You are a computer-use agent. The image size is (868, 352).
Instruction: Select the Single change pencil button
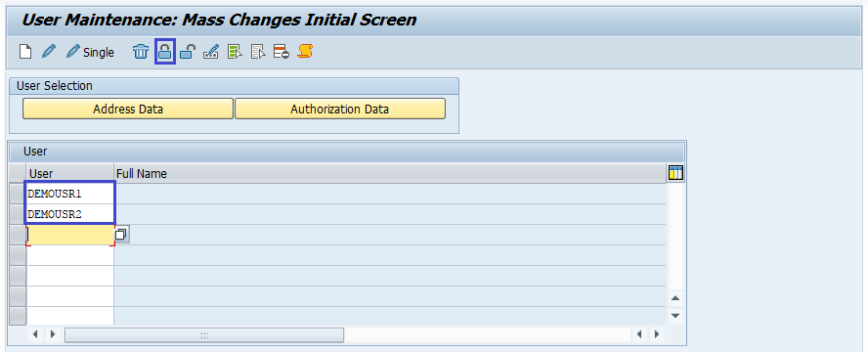click(90, 52)
